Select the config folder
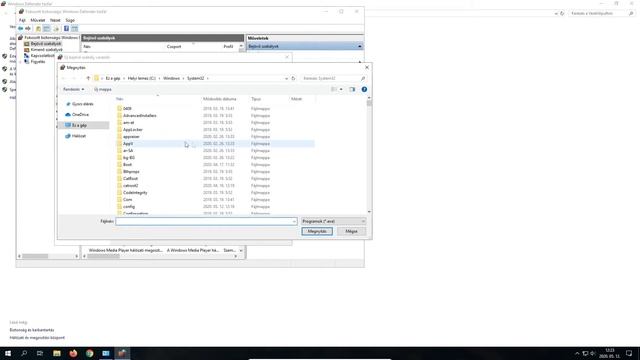640x360 pixels. coord(129,207)
